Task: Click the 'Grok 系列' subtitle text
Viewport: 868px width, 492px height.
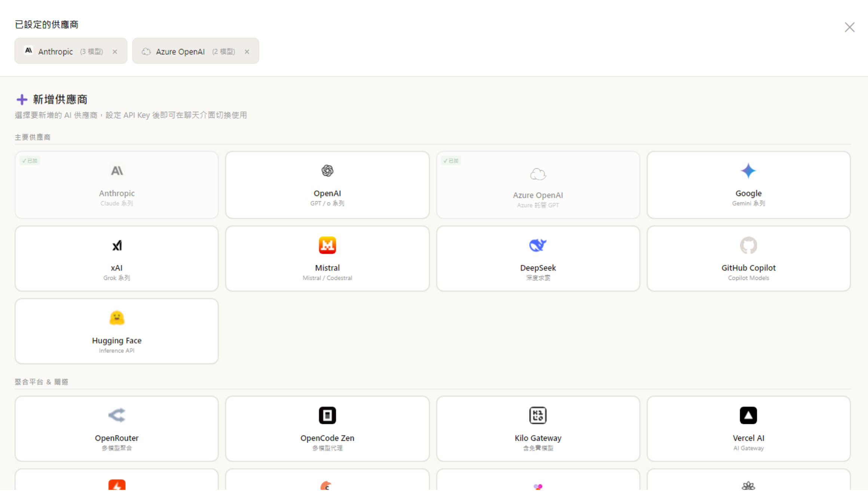Action: [x=117, y=278]
